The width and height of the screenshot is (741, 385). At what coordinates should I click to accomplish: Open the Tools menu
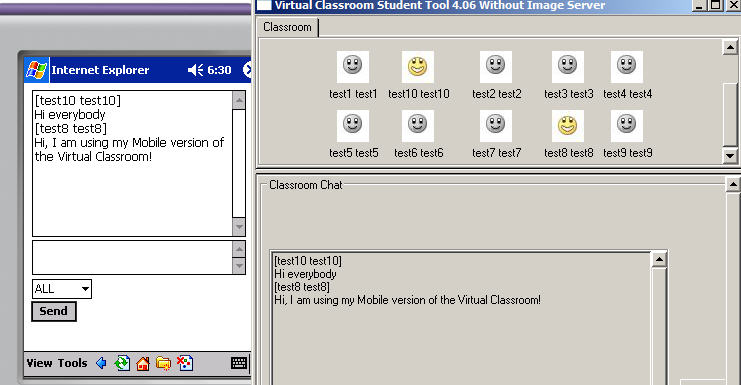[72, 363]
